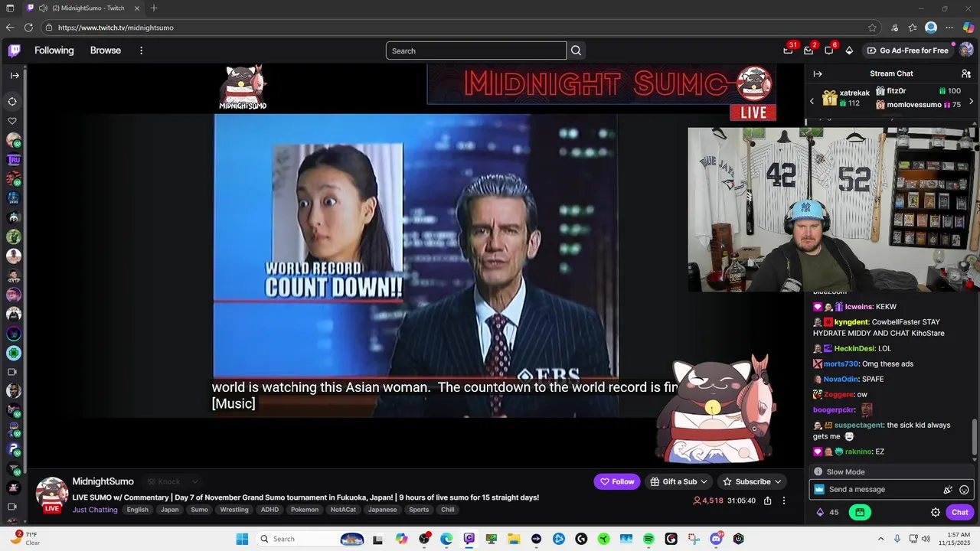Collapse the Stream Chat panel
Image resolution: width=980 pixels, height=551 pixels.
[818, 73]
